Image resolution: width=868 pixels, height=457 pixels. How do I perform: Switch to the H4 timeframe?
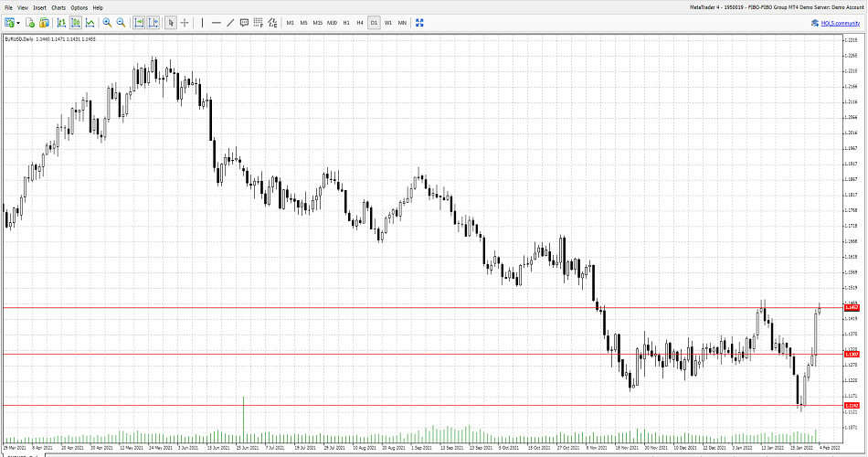coord(360,22)
